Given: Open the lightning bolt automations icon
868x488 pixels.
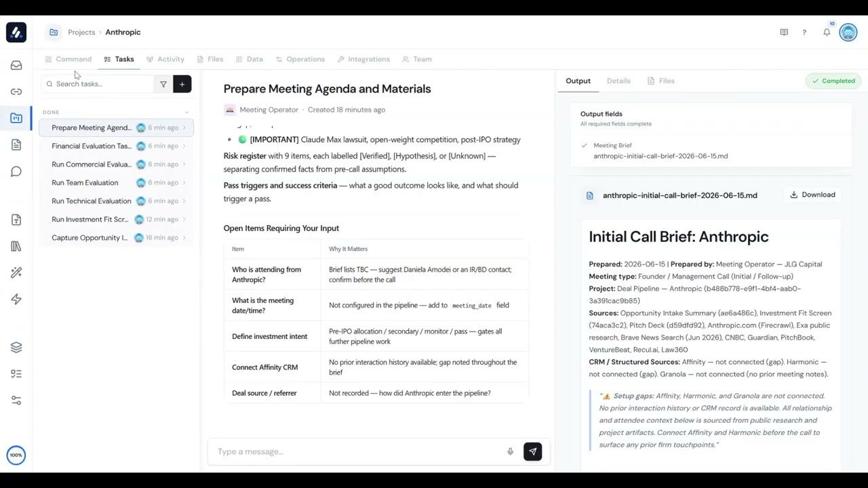Looking at the screenshot, I should click(16, 299).
